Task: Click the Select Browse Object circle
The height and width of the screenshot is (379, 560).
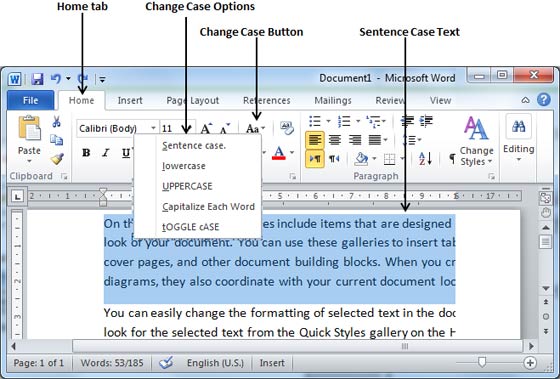Action: (x=546, y=316)
